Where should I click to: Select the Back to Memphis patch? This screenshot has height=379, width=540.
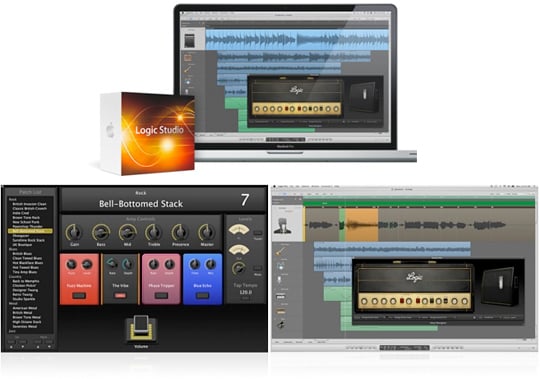coord(26,281)
